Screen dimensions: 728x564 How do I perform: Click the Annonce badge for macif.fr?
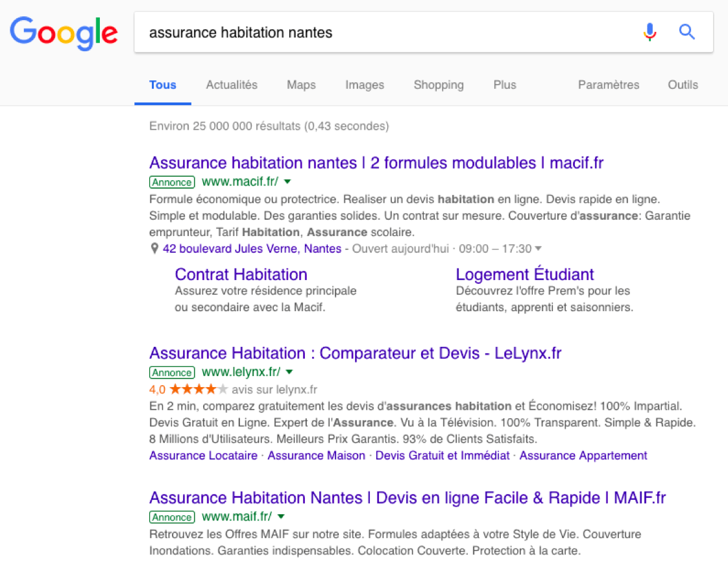tap(172, 182)
